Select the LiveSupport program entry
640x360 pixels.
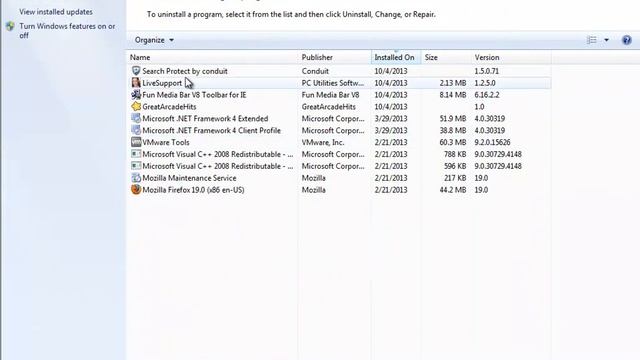(162, 83)
